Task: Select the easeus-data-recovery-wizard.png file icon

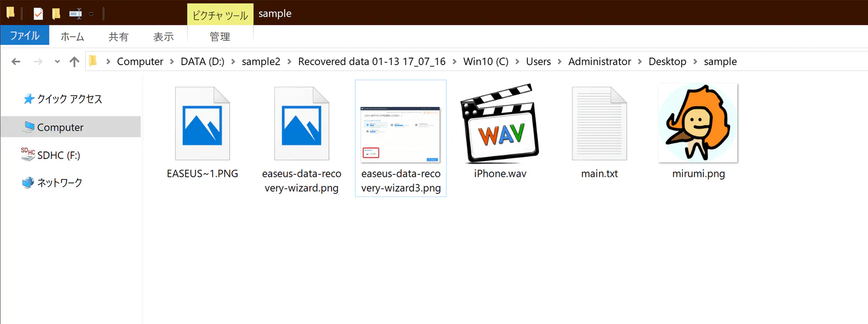Action: [302, 124]
